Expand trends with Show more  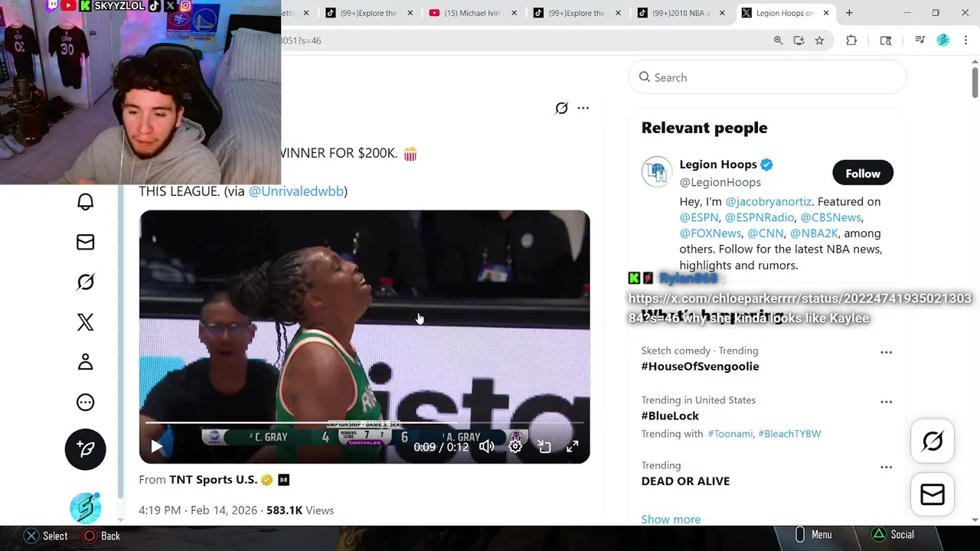[x=671, y=520]
